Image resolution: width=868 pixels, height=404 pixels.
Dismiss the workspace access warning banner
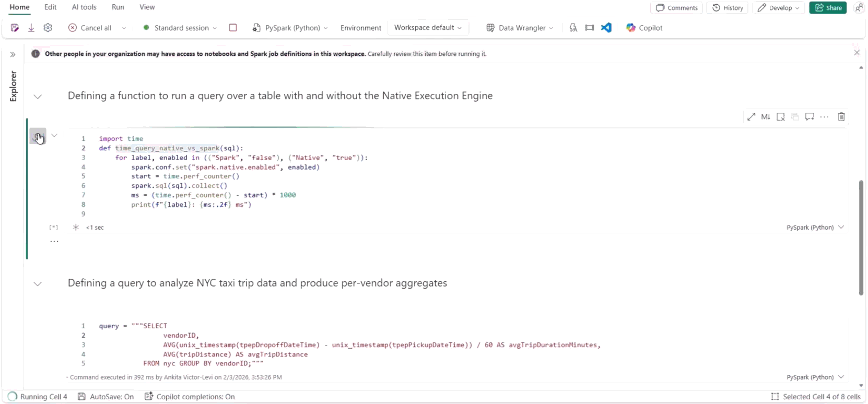coord(857,53)
